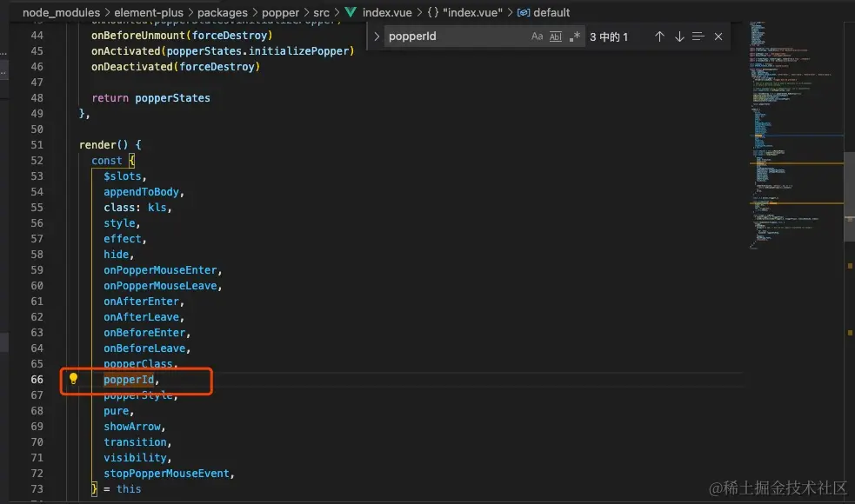This screenshot has width=855, height=504.
Task: Click onDeactivated call on line 46
Action: pyautogui.click(x=176, y=66)
